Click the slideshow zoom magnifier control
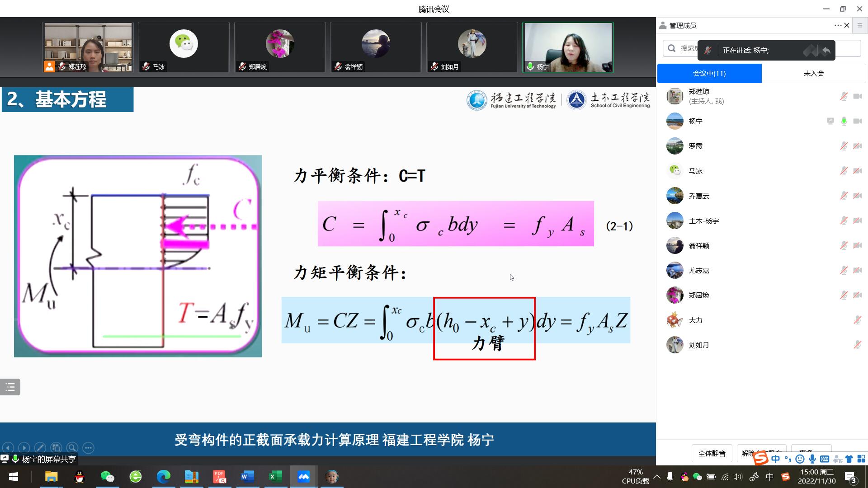The image size is (868, 488). (x=72, y=448)
